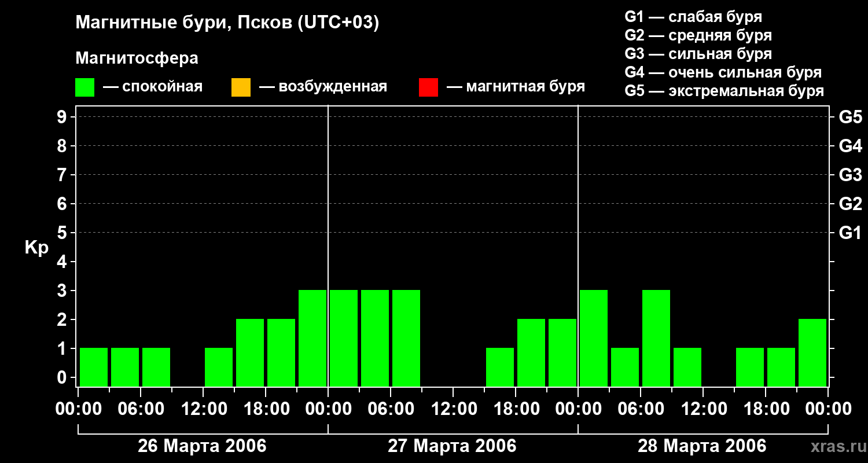
Task: Click the green 'спокойная' legend swatch
Action: click(84, 87)
